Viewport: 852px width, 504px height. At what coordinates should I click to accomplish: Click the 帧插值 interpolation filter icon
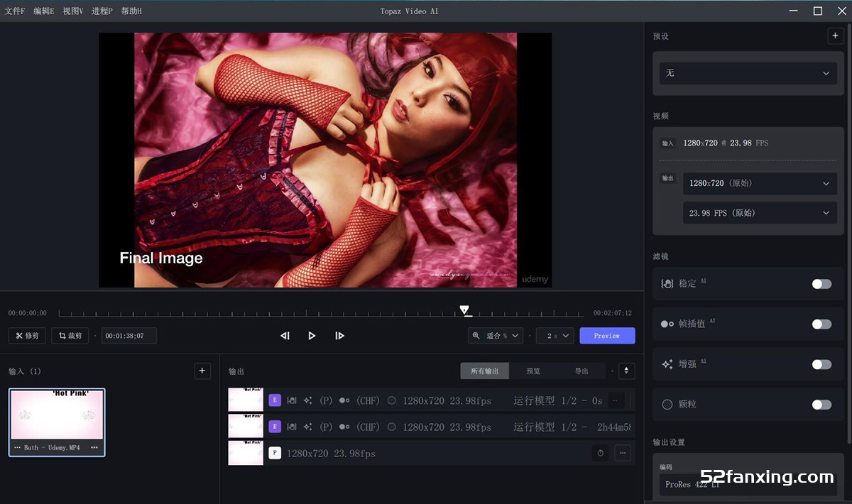pyautogui.click(x=667, y=324)
